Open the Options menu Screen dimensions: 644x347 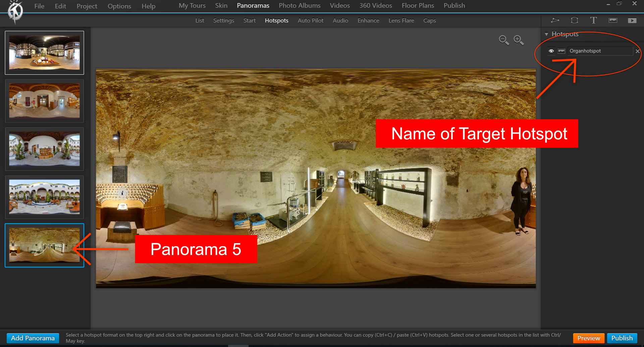coord(119,6)
